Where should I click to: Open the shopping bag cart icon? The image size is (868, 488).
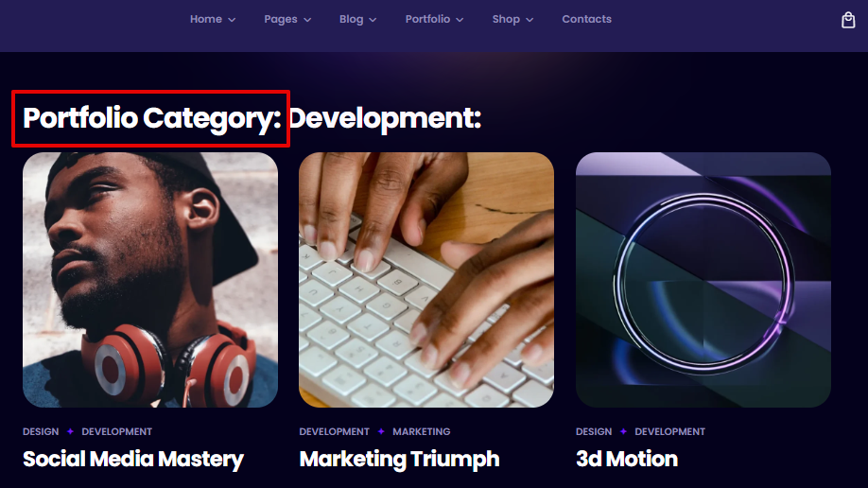coord(848,20)
